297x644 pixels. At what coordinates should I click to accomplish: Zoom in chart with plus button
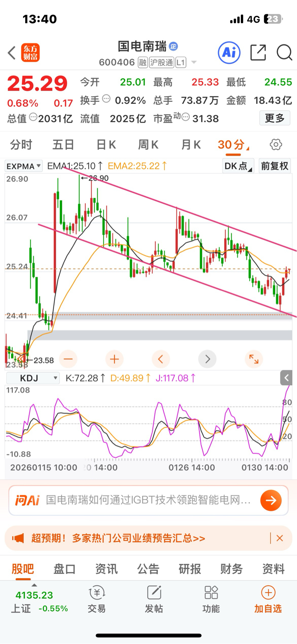point(114,359)
